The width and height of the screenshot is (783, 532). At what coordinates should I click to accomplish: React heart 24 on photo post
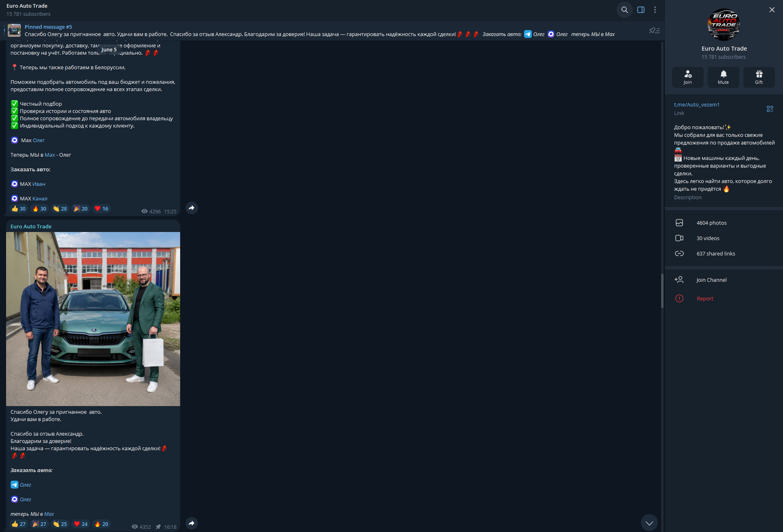coord(81,524)
